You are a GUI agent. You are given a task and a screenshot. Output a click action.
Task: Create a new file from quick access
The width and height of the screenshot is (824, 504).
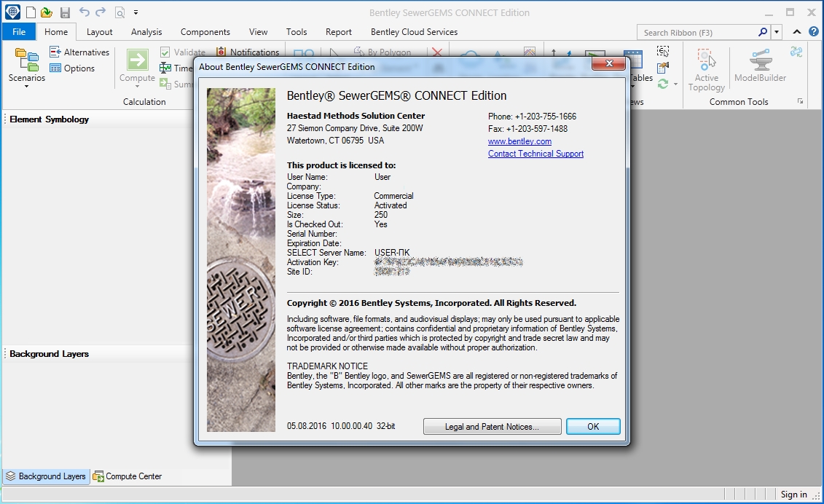31,12
